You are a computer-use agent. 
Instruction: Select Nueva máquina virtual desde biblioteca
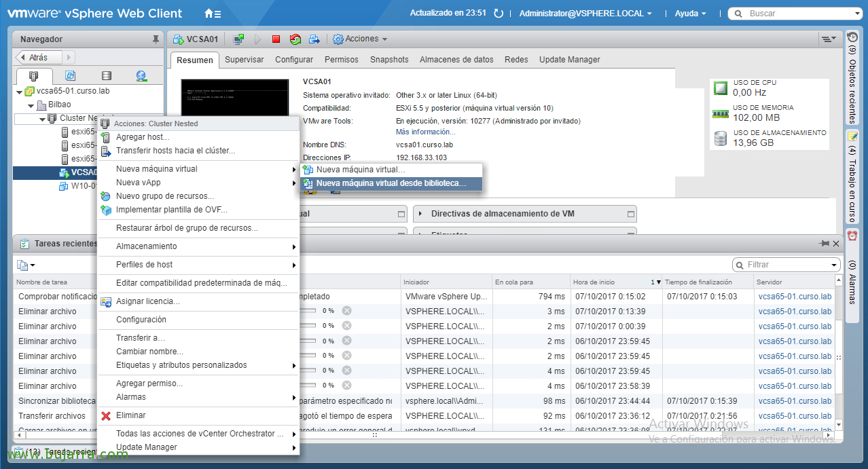391,183
